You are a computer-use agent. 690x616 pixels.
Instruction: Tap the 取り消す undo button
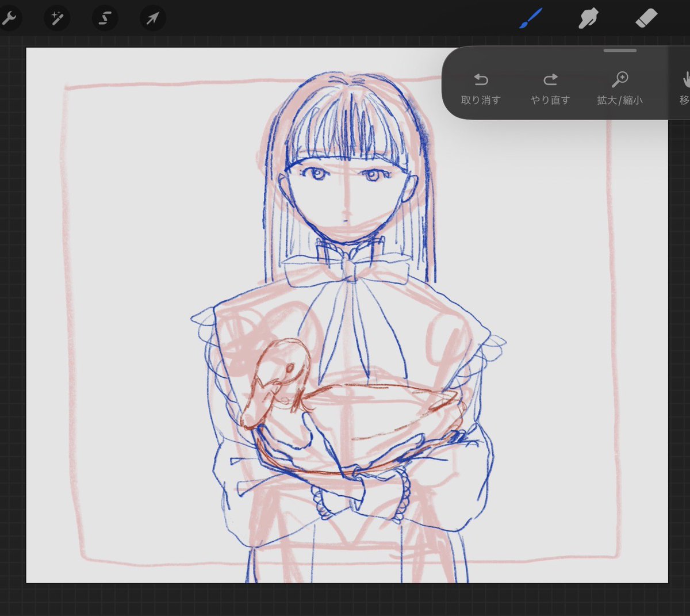point(481,89)
